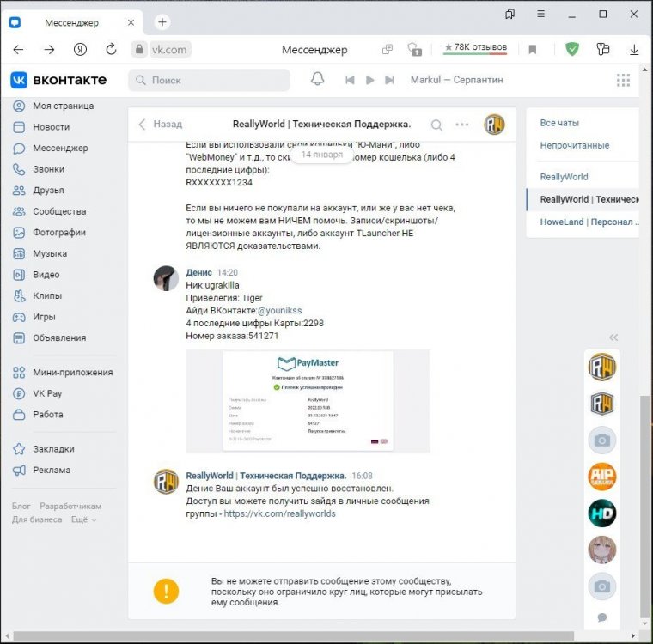
Task: Play previous track
Action: point(350,80)
